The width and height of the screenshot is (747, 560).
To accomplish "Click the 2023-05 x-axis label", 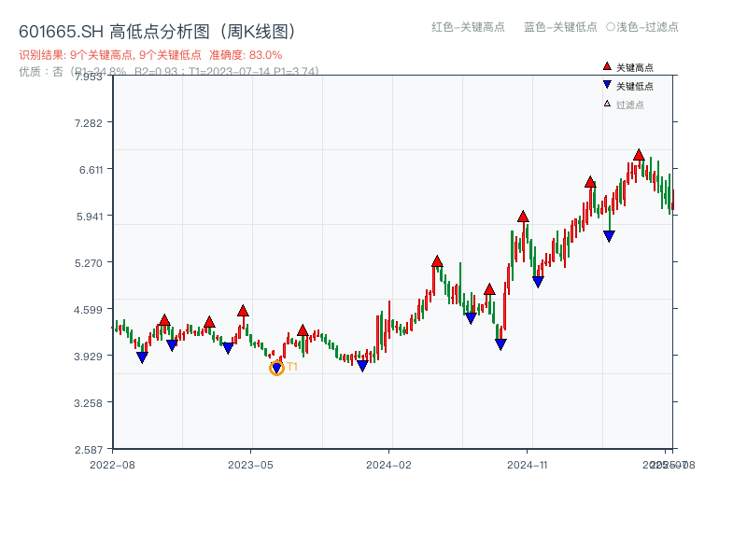I will click(x=250, y=465).
